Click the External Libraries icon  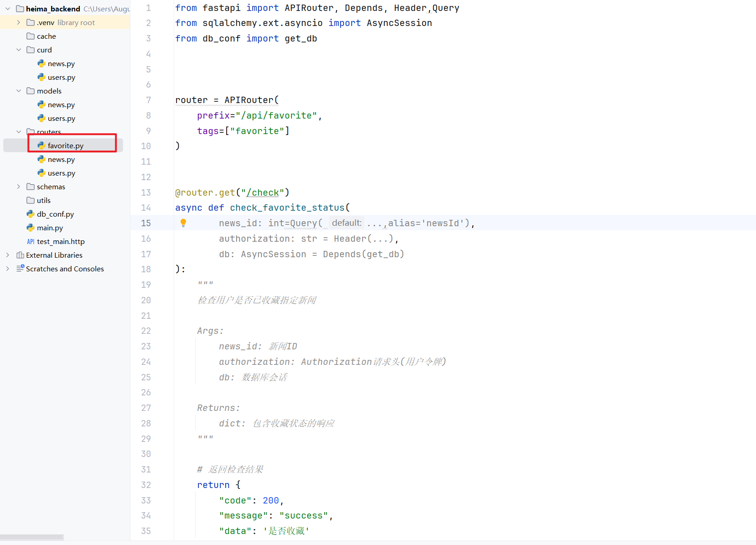click(20, 255)
